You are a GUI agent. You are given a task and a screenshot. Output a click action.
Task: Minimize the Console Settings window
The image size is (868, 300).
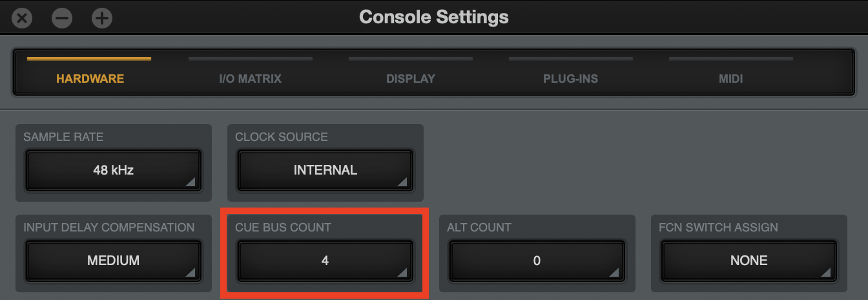(x=61, y=17)
